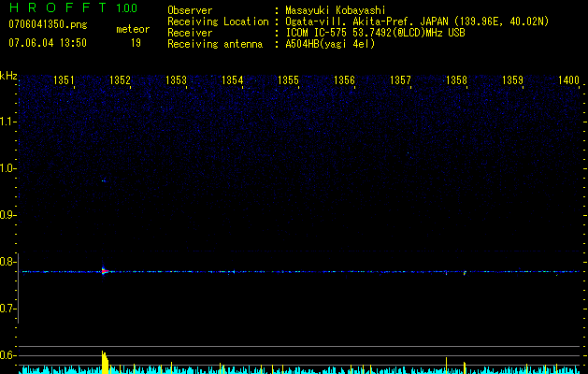Click the receiver value ICOM IC-575 53.7492 MHz
Viewport: 588px width, 374px height.
375,33
